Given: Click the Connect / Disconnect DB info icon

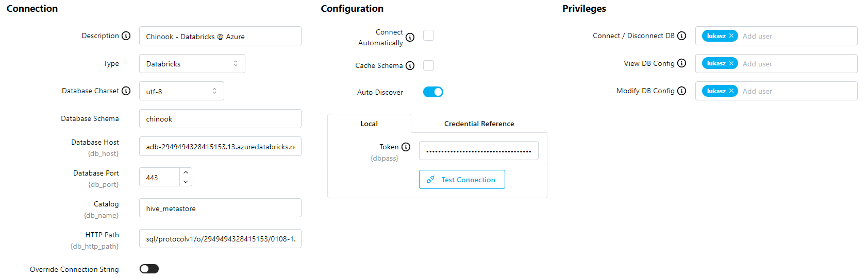Looking at the screenshot, I should pos(682,36).
